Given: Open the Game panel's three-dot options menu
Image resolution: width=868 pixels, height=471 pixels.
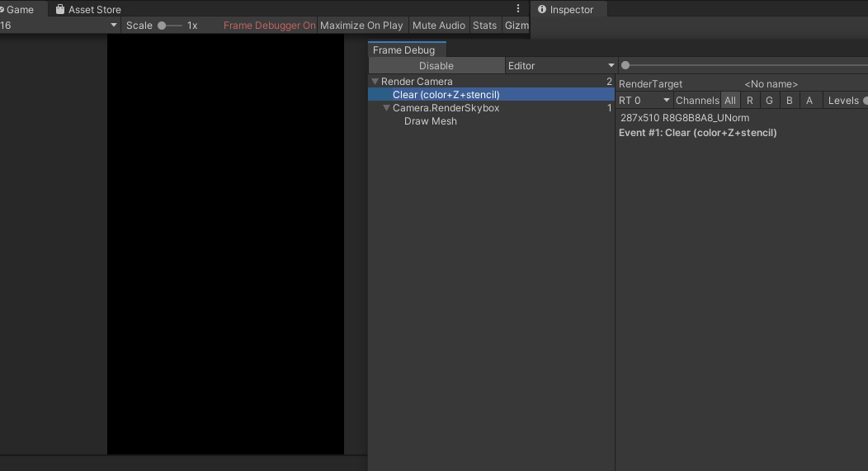Looking at the screenshot, I should (518, 9).
